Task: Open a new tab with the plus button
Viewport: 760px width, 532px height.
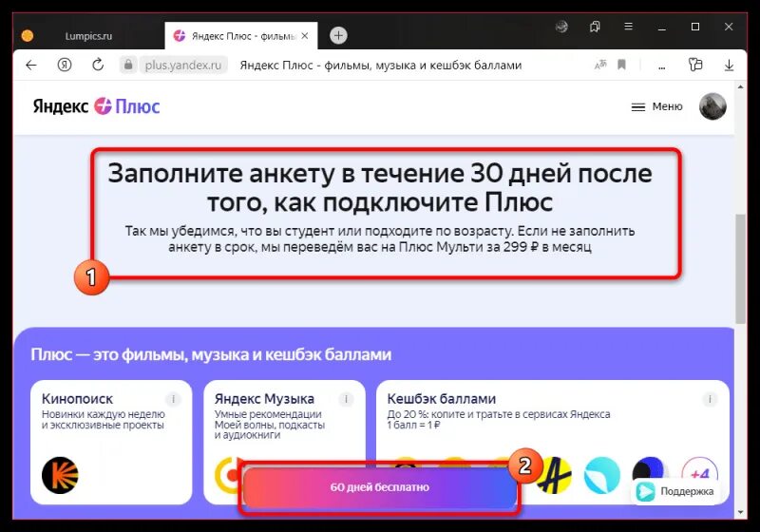Action: pyautogui.click(x=338, y=35)
